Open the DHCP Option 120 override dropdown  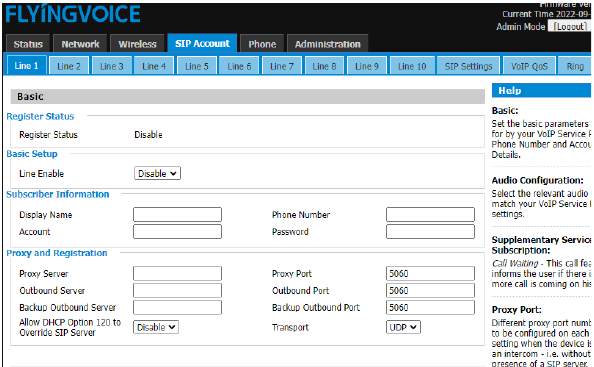click(x=156, y=327)
